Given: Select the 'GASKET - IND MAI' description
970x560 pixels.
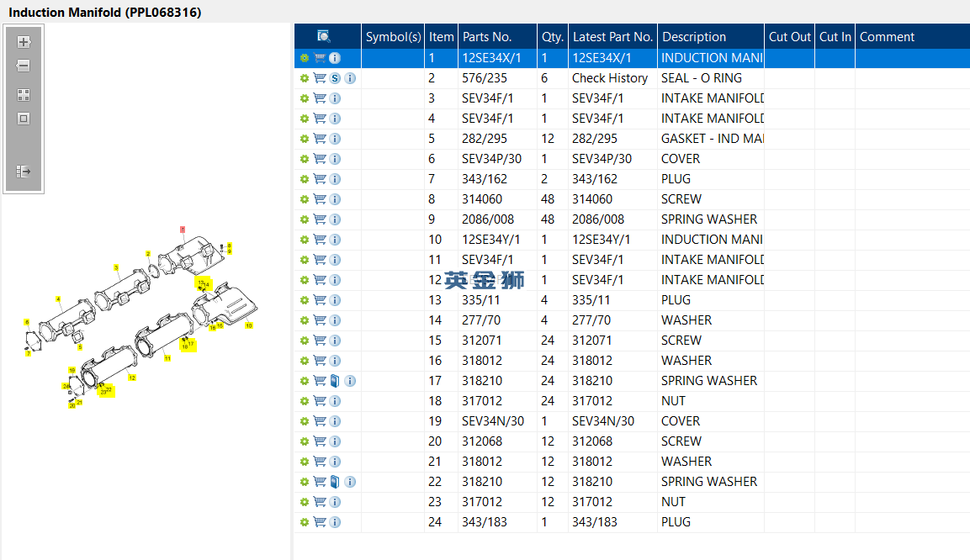Looking at the screenshot, I should [712, 139].
